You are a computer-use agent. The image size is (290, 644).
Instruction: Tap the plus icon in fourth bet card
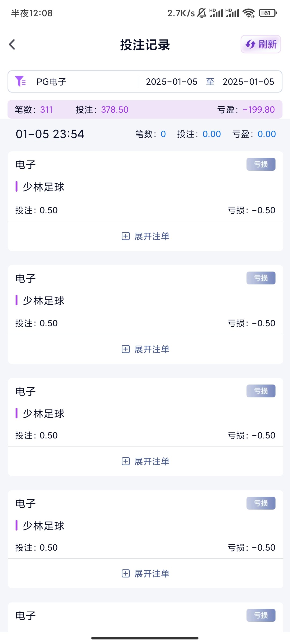[126, 573]
